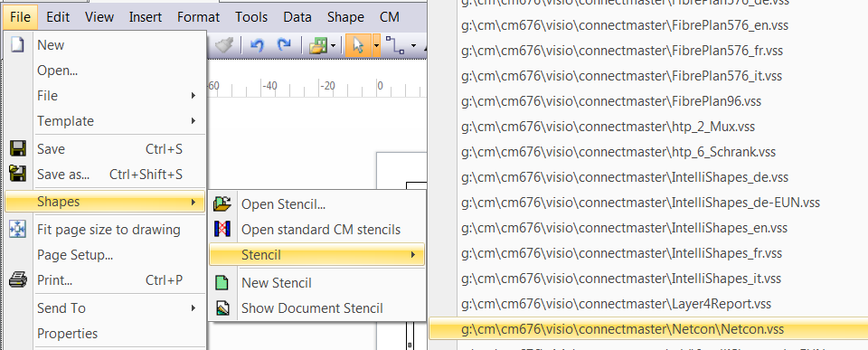Choose Properties from the File menu
The height and width of the screenshot is (350, 868).
coord(105,334)
